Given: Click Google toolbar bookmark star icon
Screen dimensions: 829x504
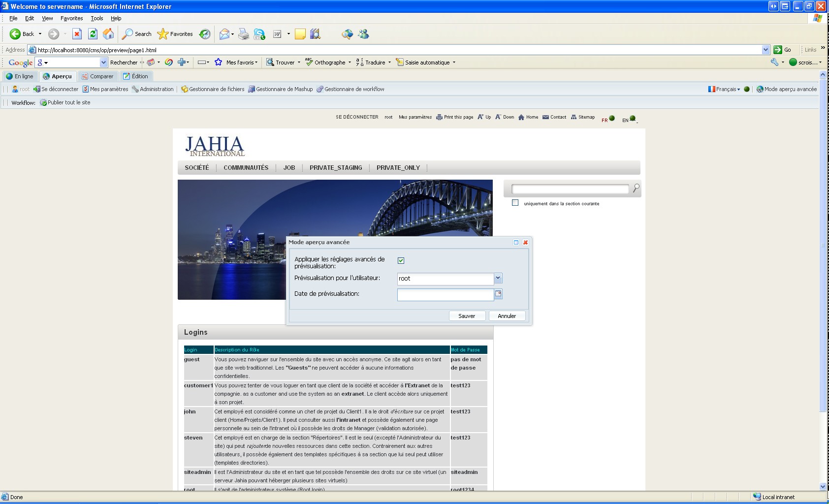Looking at the screenshot, I should [219, 63].
